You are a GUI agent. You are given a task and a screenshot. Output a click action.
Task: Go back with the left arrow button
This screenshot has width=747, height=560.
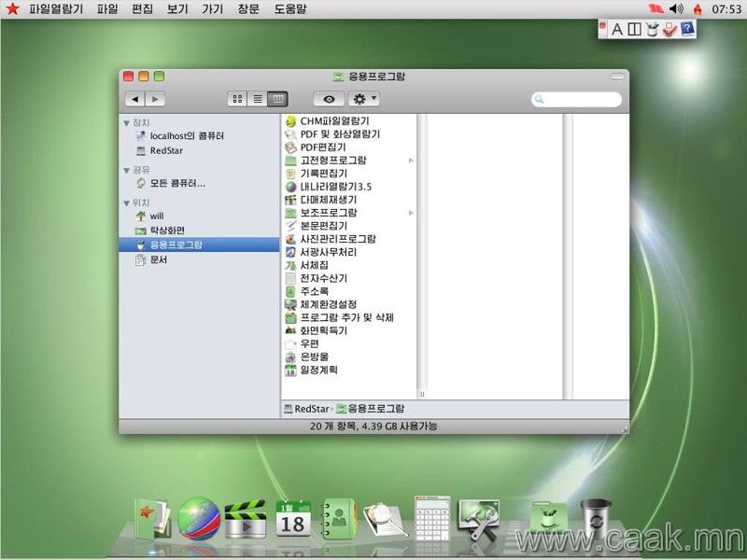point(134,99)
